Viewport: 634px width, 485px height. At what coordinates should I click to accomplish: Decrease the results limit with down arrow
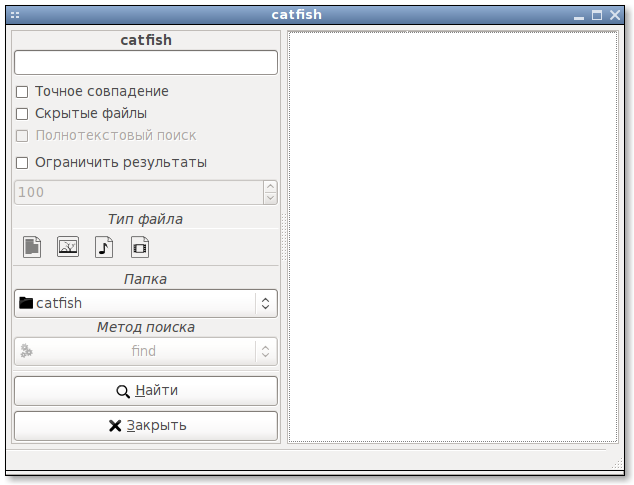[270, 198]
